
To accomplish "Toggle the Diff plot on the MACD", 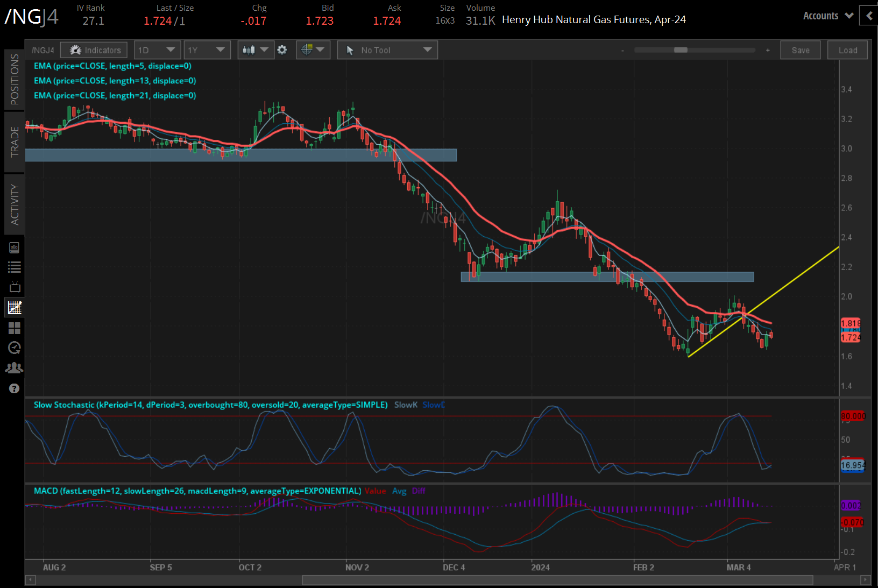I will pyautogui.click(x=419, y=491).
